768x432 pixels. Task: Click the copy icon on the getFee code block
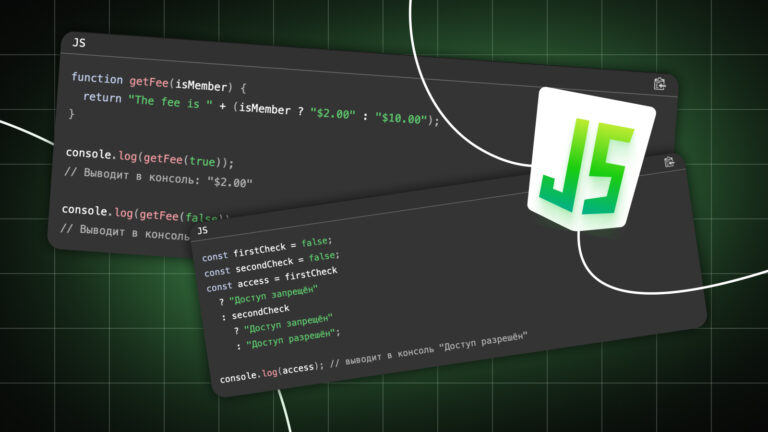coord(660,84)
